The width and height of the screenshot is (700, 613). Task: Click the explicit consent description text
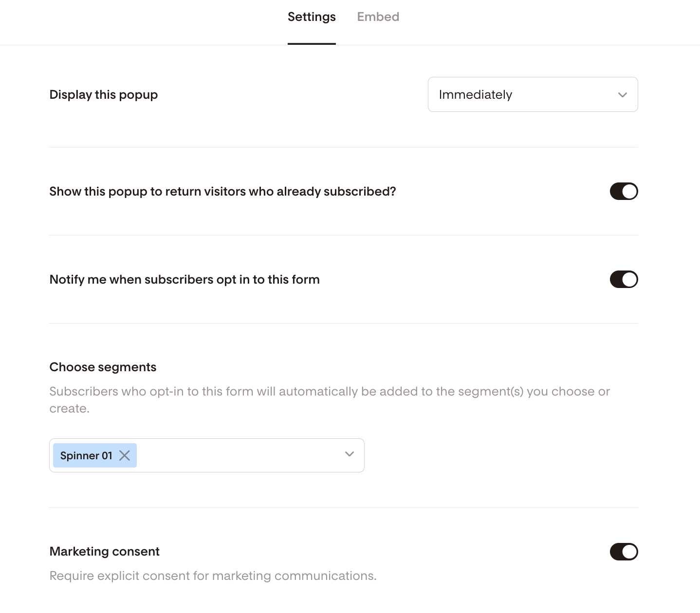[x=213, y=576]
